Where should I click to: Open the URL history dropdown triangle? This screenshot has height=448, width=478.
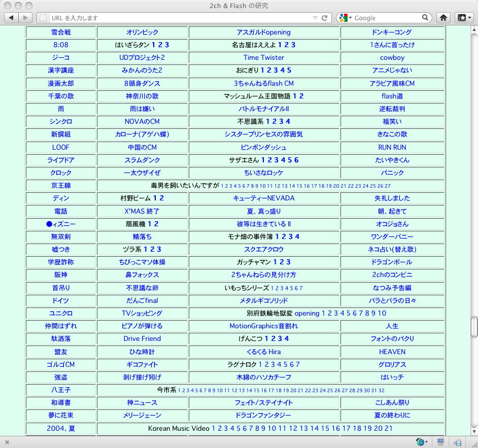tap(315, 18)
